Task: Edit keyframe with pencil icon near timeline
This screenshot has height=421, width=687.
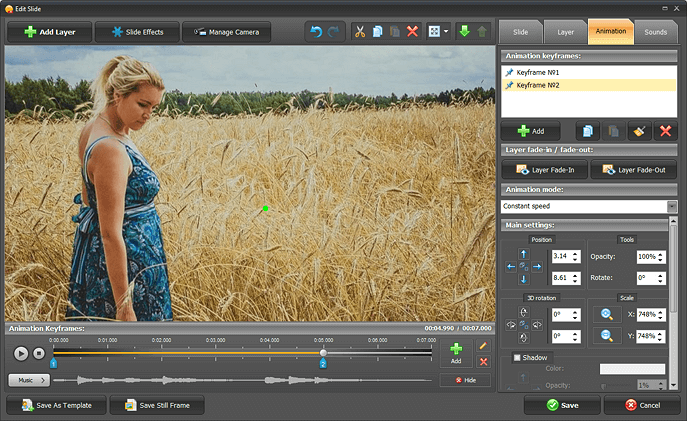Action: 483,346
